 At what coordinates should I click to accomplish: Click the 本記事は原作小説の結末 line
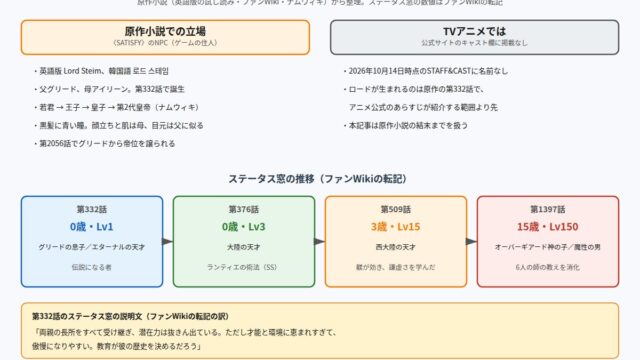pyautogui.click(x=406, y=125)
